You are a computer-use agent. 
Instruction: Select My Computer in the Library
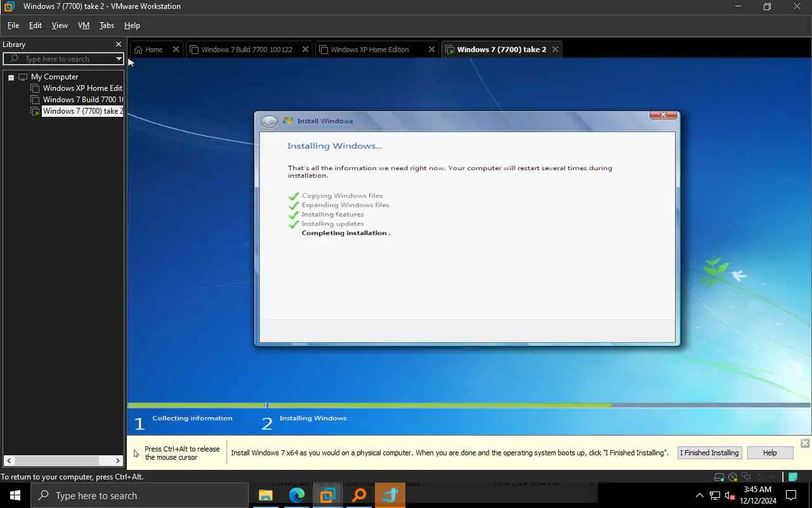click(55, 77)
